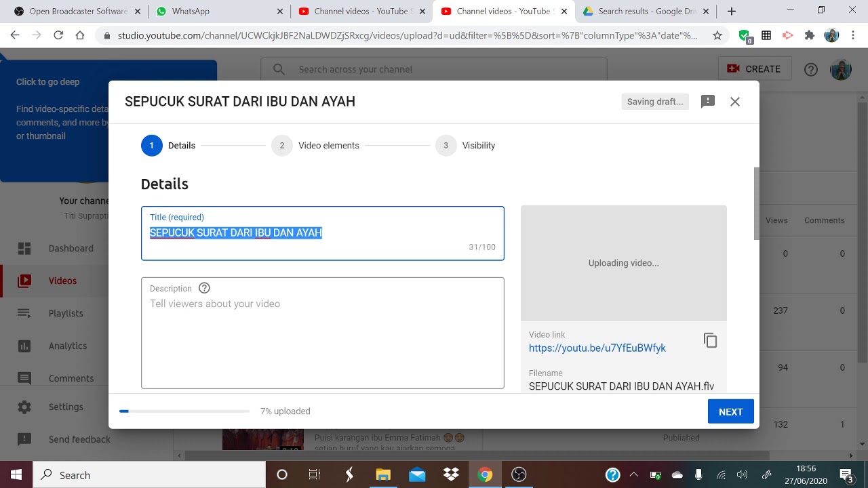Click in the Description text area
The height and width of the screenshot is (488, 868).
pos(323,333)
